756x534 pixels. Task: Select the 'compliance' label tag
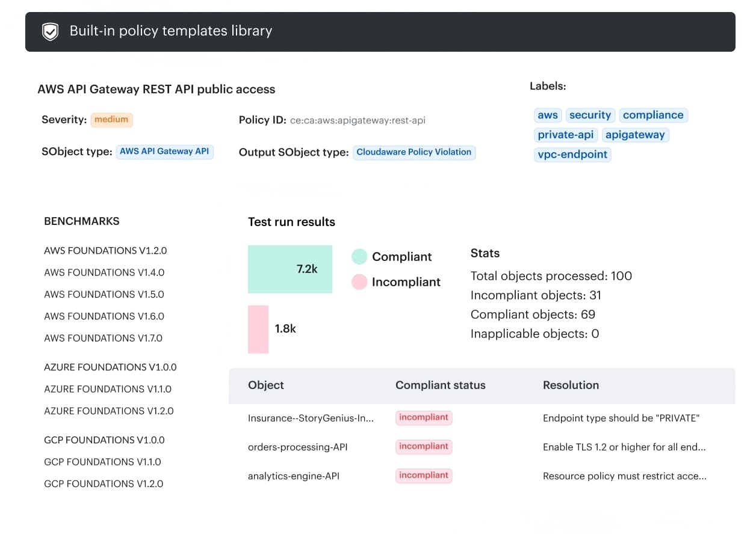pyautogui.click(x=654, y=115)
